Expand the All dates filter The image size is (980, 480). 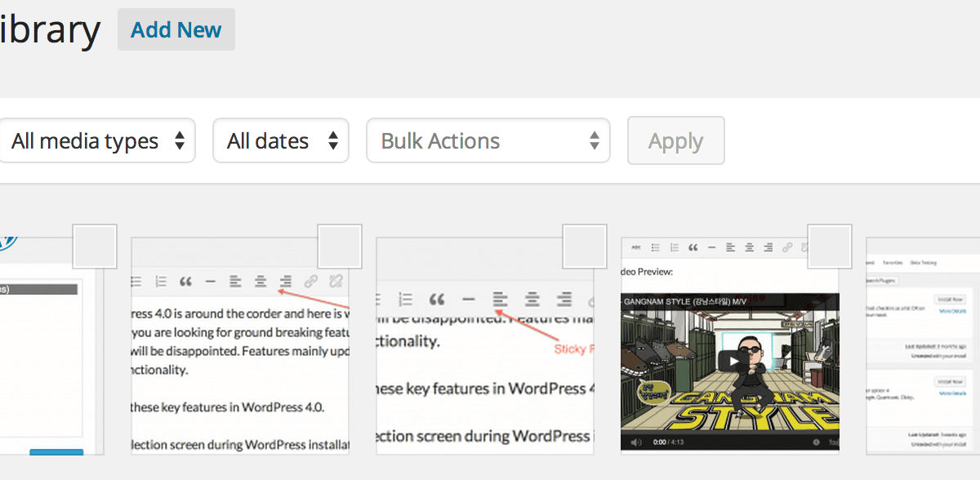281,140
